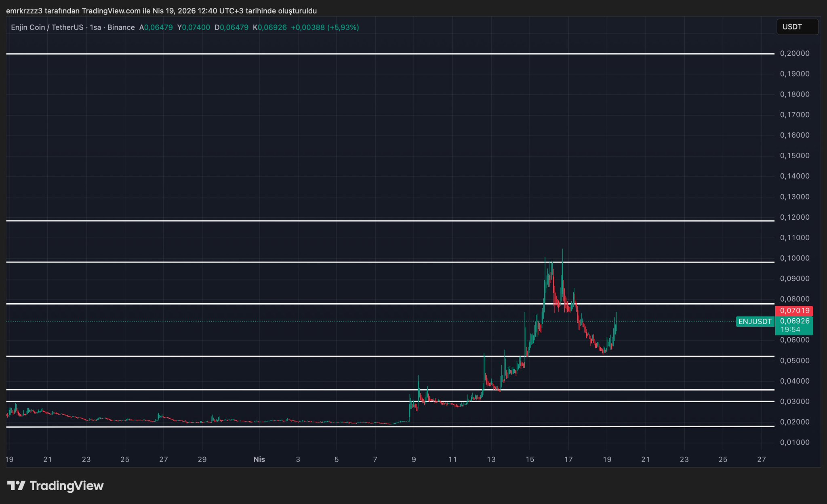Image resolution: width=827 pixels, height=504 pixels.
Task: Click the green ENJUSDT symbol label
Action: (754, 321)
